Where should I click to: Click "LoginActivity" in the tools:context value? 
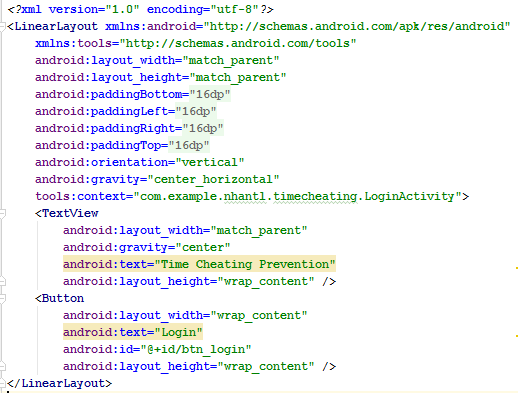(409, 196)
